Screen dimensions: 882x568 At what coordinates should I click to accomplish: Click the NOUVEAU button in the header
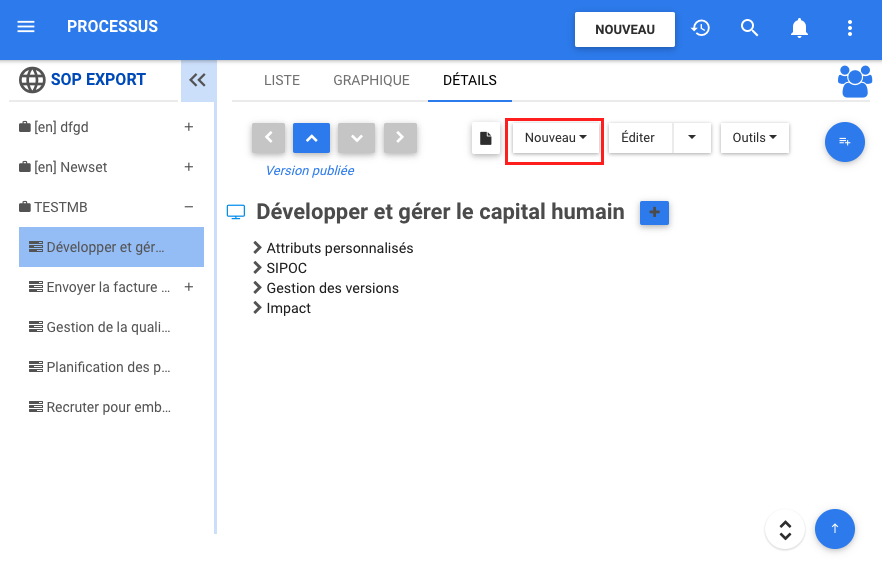click(624, 29)
